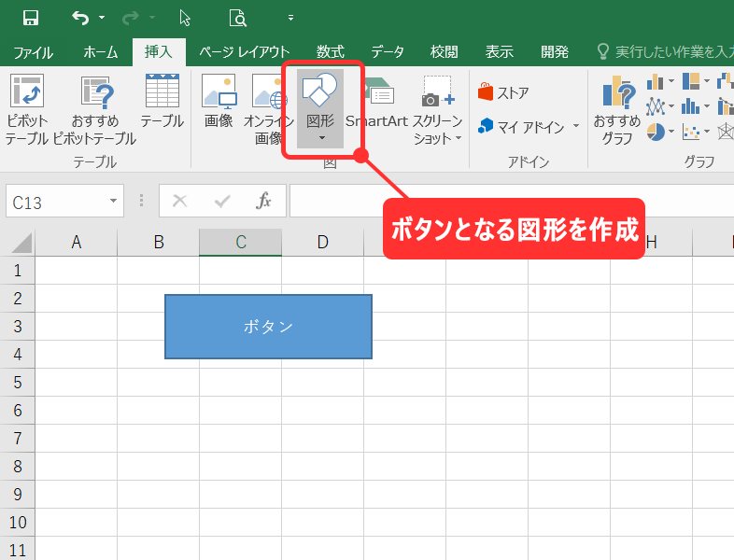The height and width of the screenshot is (560, 734).
Task: Select column A header
Action: click(77, 243)
